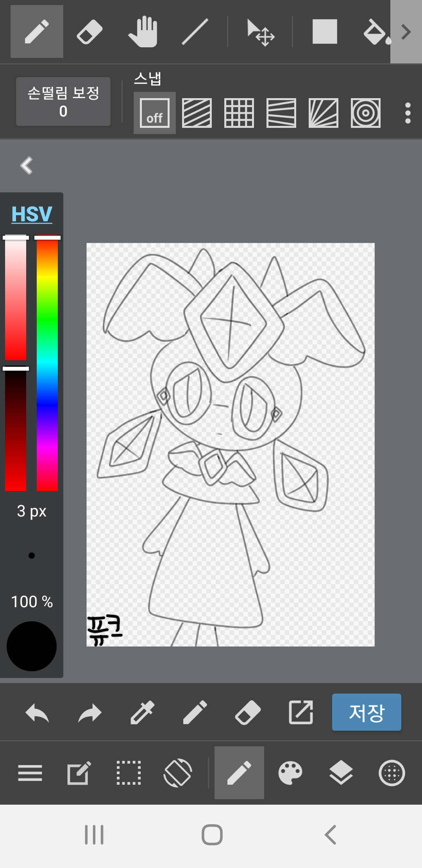This screenshot has height=868, width=422.
Task: Adjust the dark red value slider
Action: [x=16, y=429]
